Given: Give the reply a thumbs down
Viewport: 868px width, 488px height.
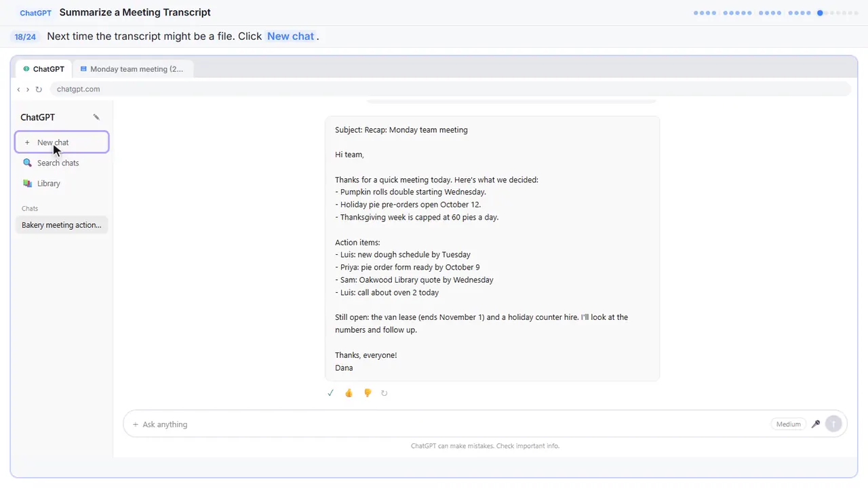Looking at the screenshot, I should 368,393.
